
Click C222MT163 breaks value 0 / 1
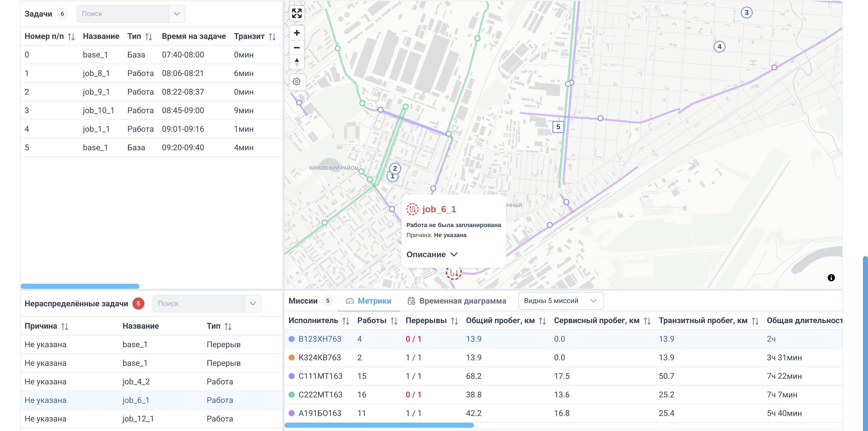click(x=413, y=394)
